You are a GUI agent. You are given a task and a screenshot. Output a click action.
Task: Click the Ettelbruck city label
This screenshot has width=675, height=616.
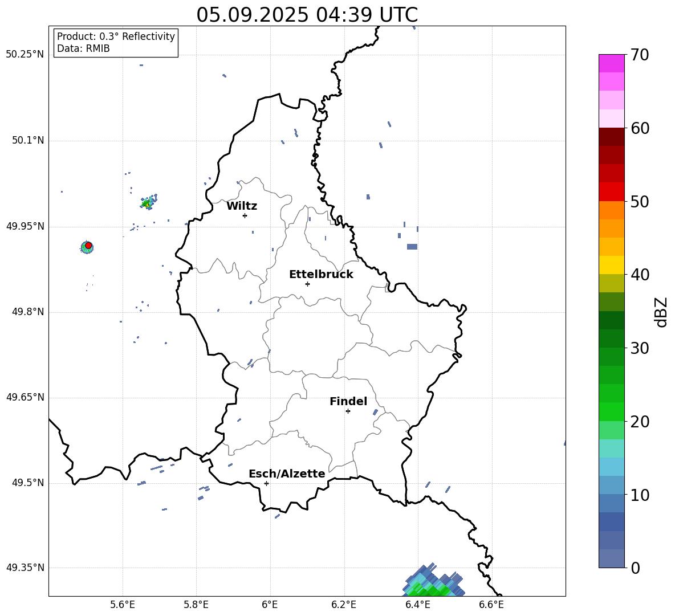tap(321, 275)
